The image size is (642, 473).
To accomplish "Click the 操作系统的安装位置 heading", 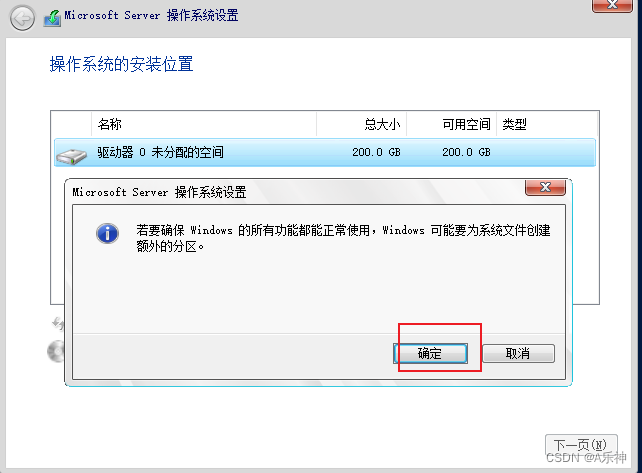I will [121, 64].
